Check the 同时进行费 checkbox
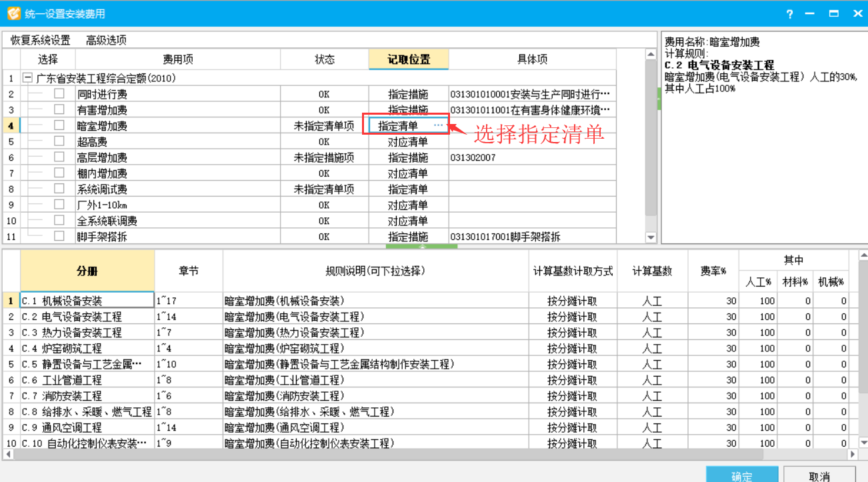 [x=59, y=93]
